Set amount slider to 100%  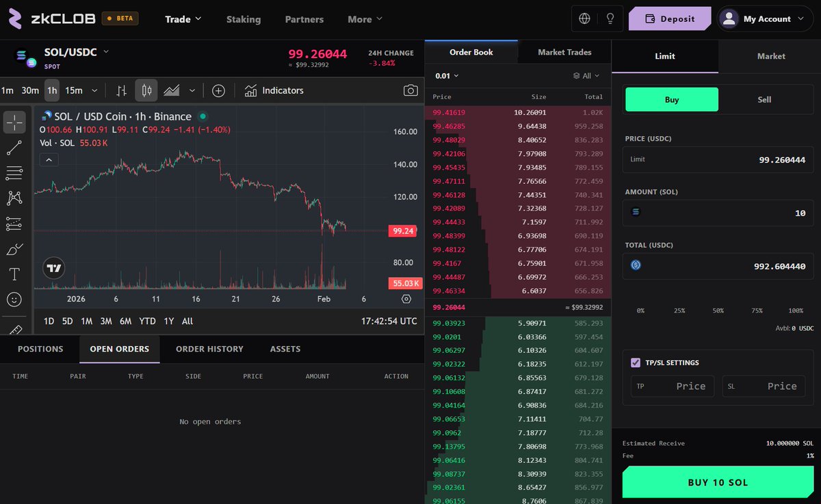[x=796, y=310]
